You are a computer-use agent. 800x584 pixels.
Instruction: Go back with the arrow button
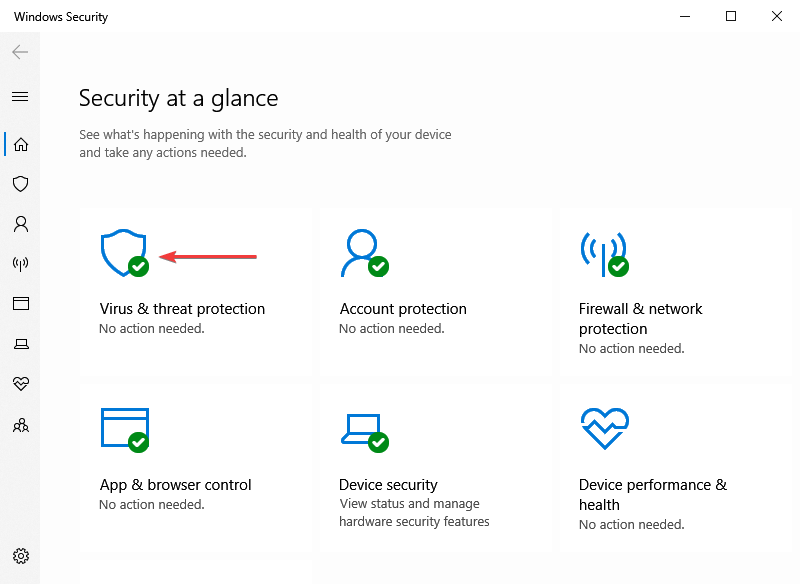(x=20, y=52)
